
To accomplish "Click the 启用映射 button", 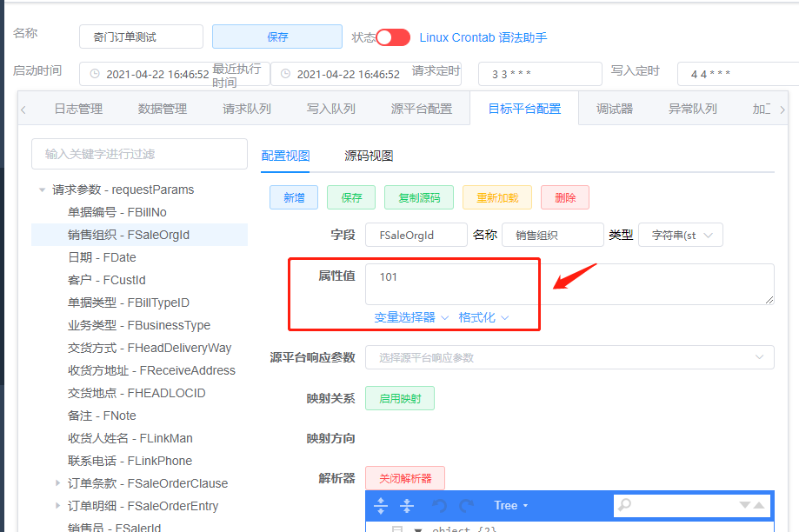I will 400,398.
